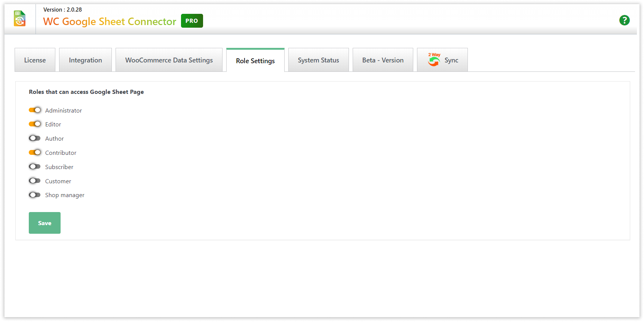Click the Customer label
The image size is (644, 322).
[x=58, y=181]
